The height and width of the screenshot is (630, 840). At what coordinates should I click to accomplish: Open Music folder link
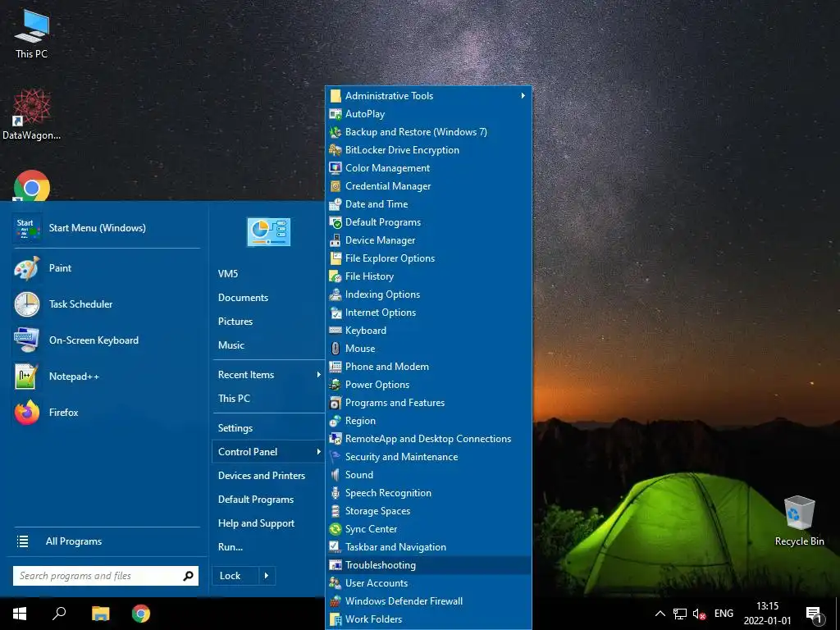click(268, 345)
